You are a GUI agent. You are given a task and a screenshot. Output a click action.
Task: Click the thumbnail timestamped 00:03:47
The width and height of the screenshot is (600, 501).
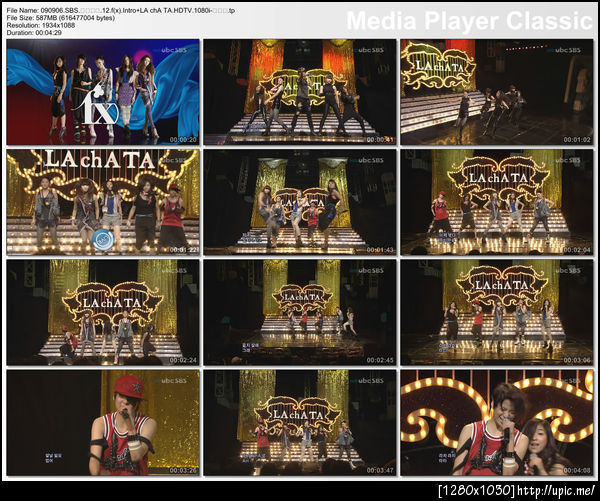point(300,423)
